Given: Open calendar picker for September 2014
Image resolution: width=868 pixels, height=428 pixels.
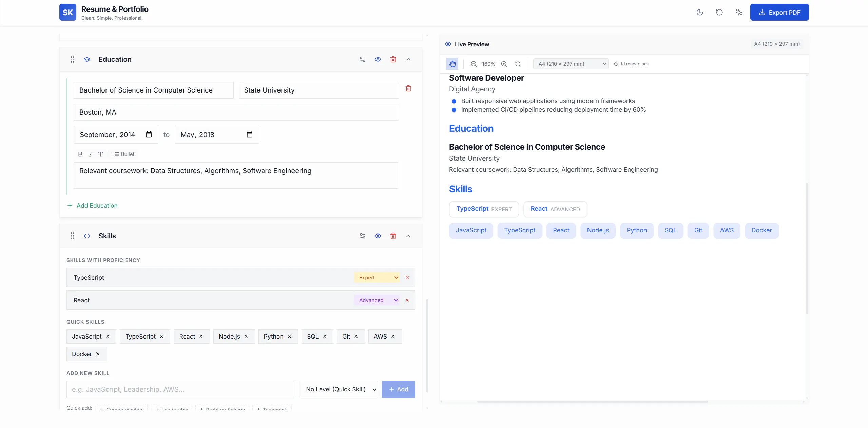Looking at the screenshot, I should pyautogui.click(x=149, y=135).
